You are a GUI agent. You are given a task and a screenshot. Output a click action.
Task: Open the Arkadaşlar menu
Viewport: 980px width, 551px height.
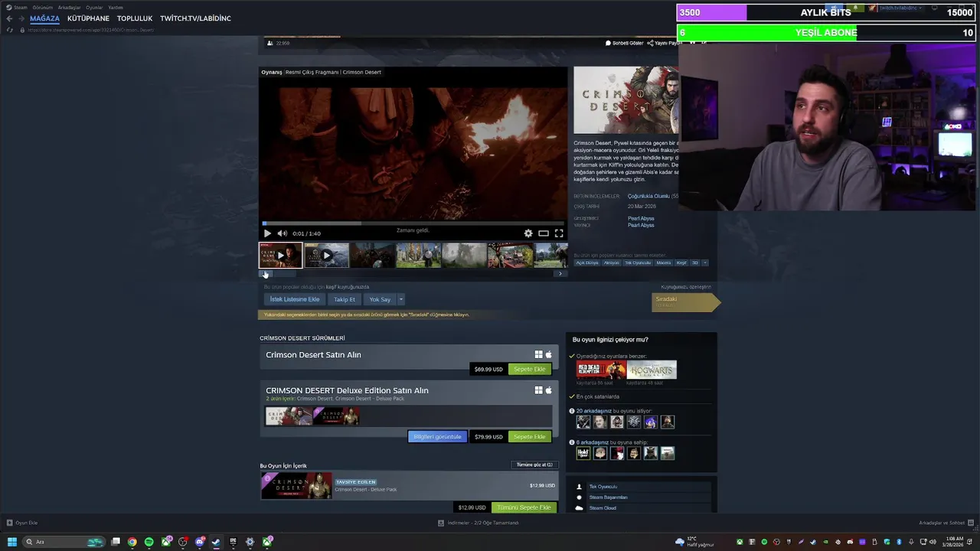tap(69, 7)
